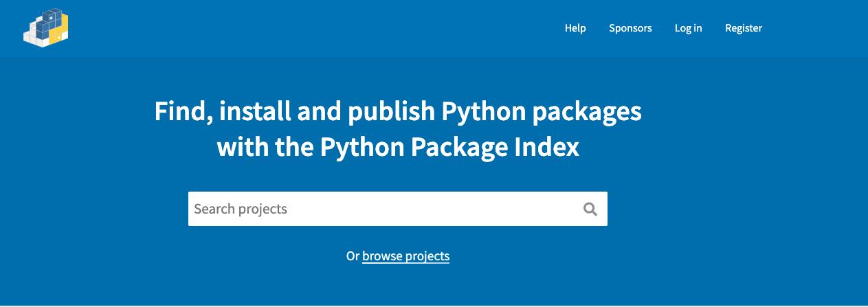Click the 'Search projects' placeholder text
Image resolution: width=868 pixels, height=307 pixels.
point(241,209)
